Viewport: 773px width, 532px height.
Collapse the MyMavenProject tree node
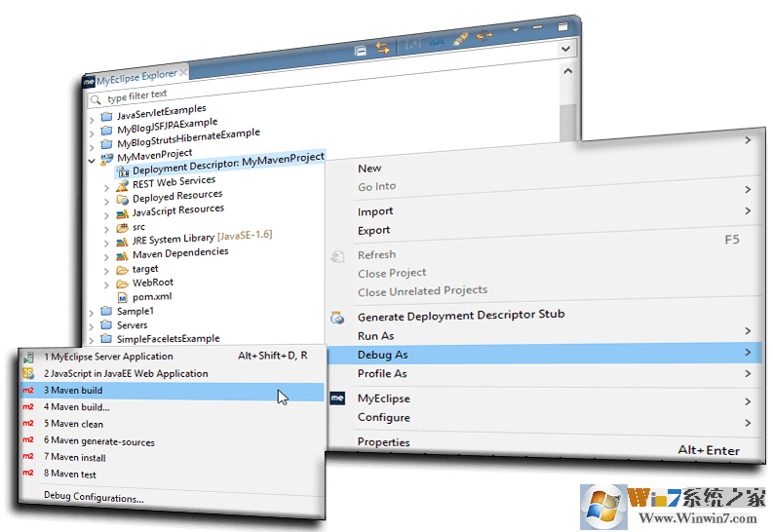click(92, 158)
